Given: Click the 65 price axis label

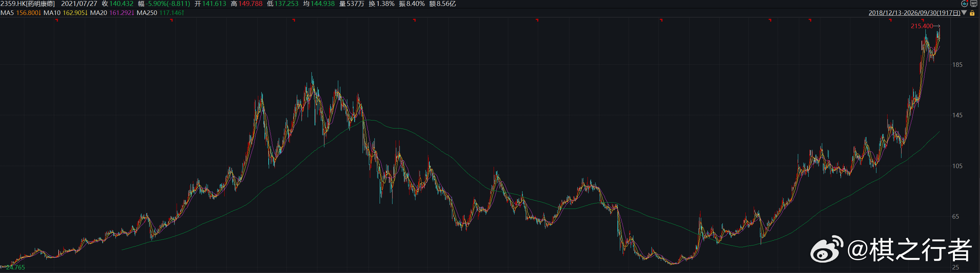Looking at the screenshot, I should [x=955, y=217].
